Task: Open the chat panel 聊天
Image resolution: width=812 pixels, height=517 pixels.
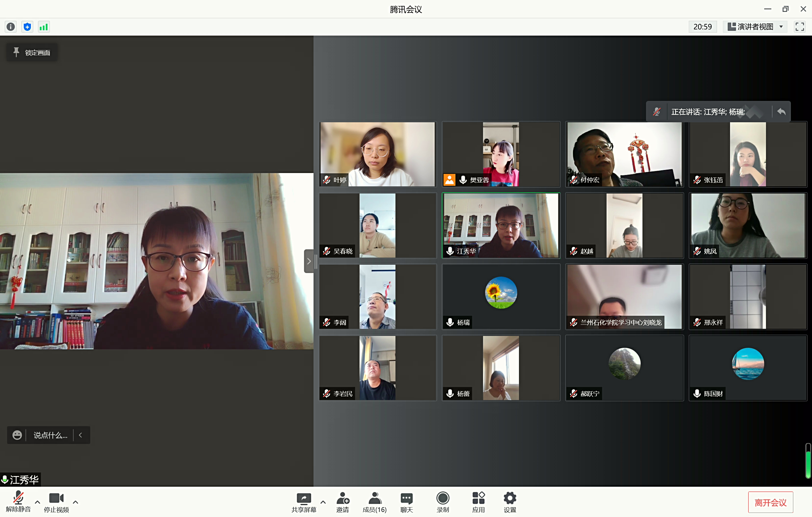Action: [406, 502]
